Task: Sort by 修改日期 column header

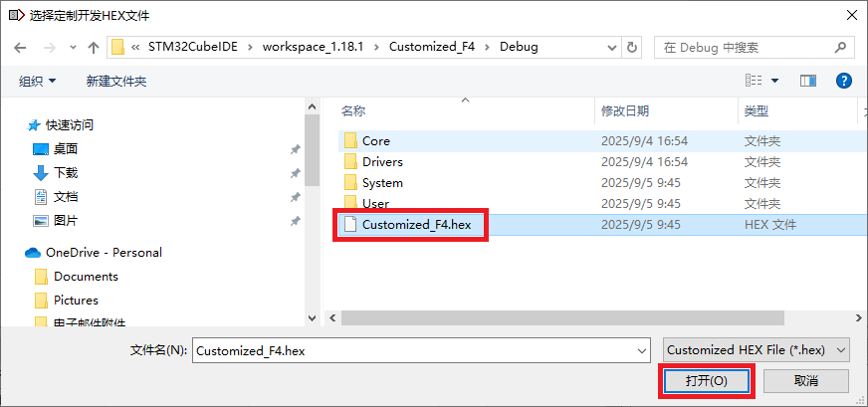Action: point(625,110)
